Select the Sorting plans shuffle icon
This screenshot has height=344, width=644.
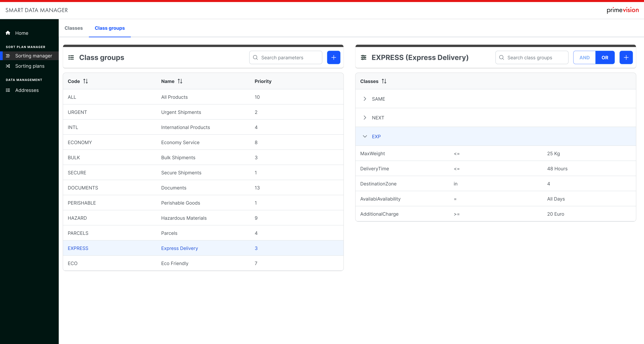point(8,66)
